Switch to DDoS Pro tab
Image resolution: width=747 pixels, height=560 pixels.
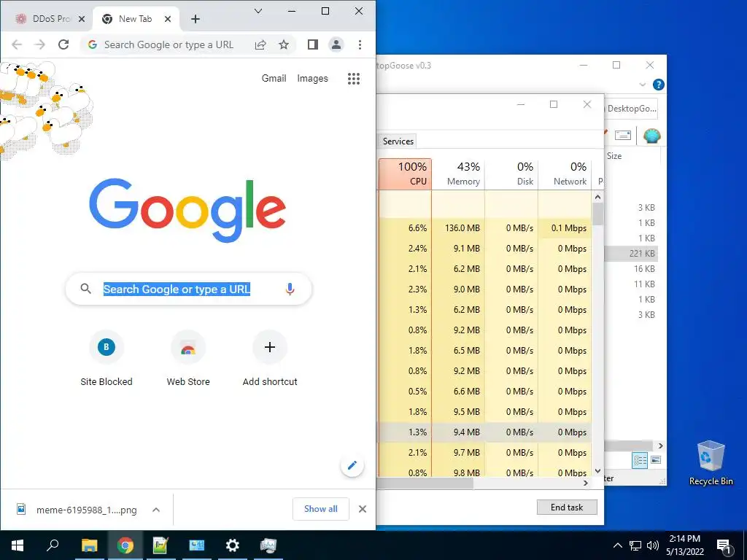point(44,19)
